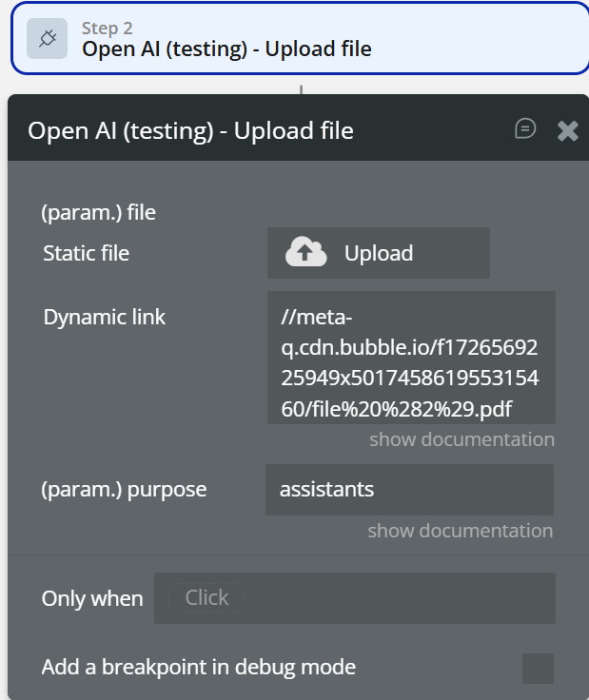Click the Dynamic link label
The width and height of the screenshot is (589, 700).
pos(105,318)
